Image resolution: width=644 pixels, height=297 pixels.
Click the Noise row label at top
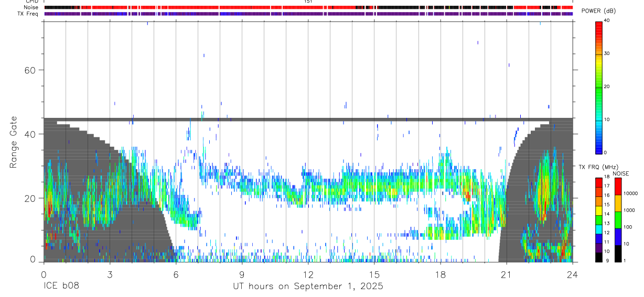(x=31, y=7)
